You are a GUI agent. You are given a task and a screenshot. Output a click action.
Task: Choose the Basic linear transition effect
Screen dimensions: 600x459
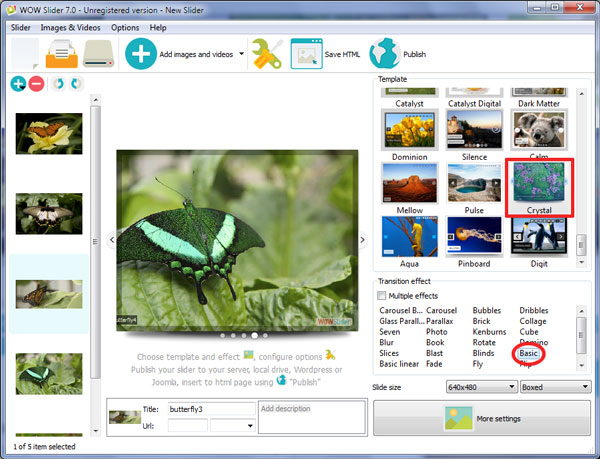click(399, 364)
